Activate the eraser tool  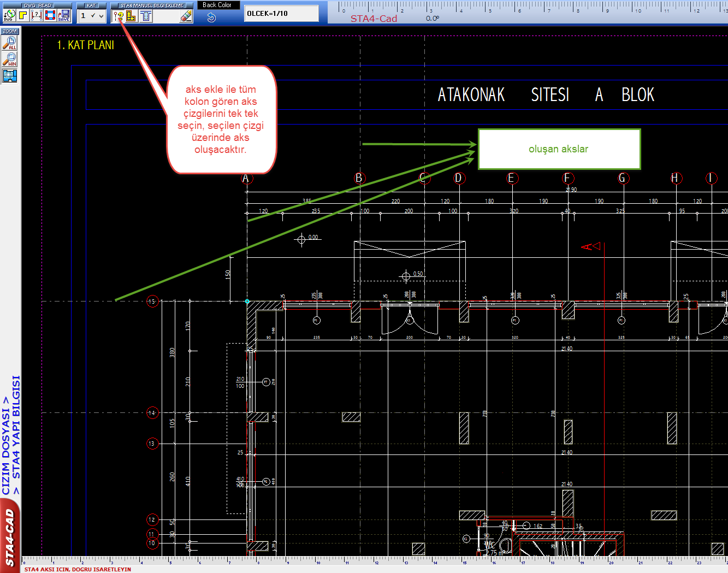click(186, 16)
